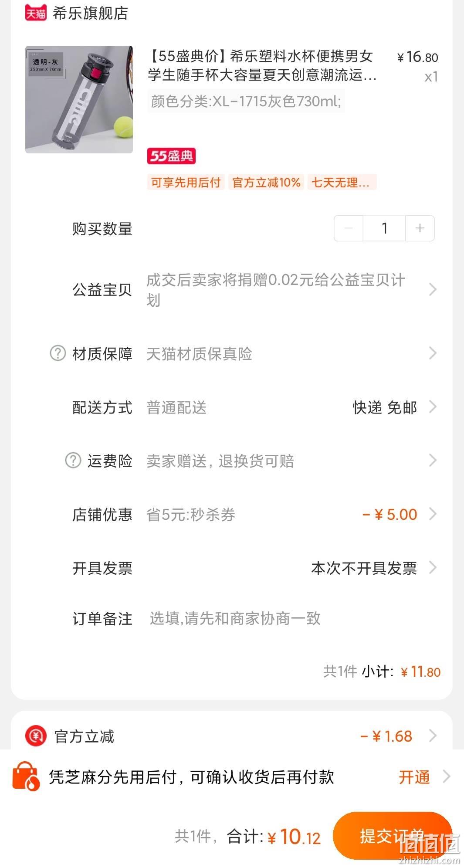This screenshot has height=868, width=464.
Task: Tap the 官方立减10% tag
Action: point(266,182)
